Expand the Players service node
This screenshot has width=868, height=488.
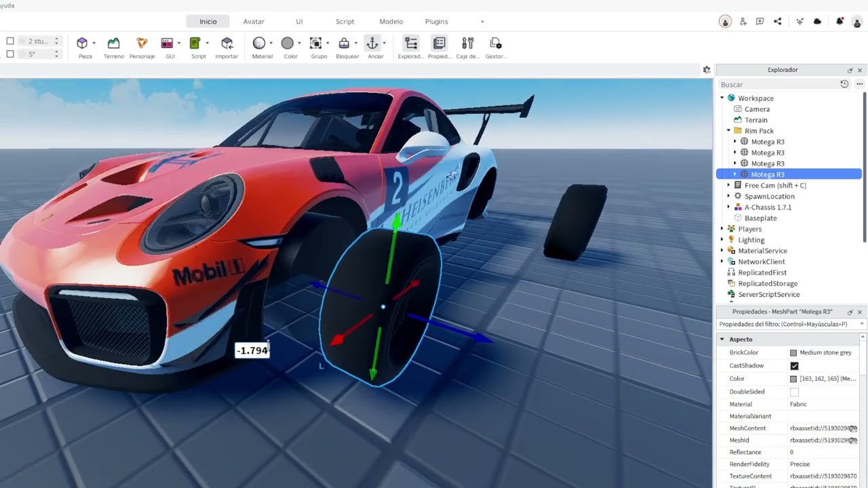pyautogui.click(x=722, y=229)
